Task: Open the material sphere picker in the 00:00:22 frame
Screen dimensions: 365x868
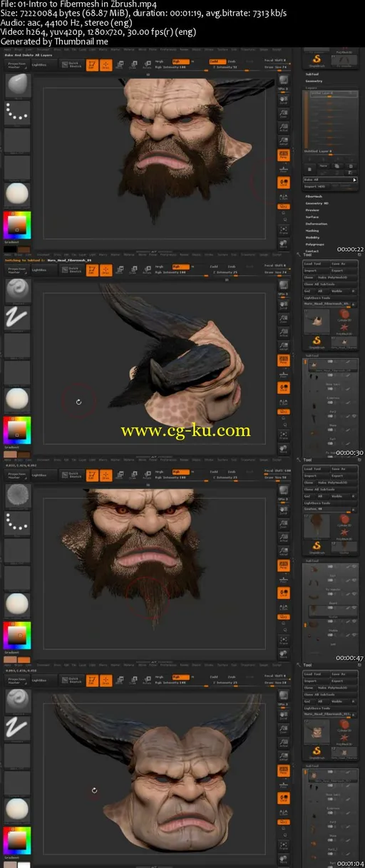Action: [17, 193]
